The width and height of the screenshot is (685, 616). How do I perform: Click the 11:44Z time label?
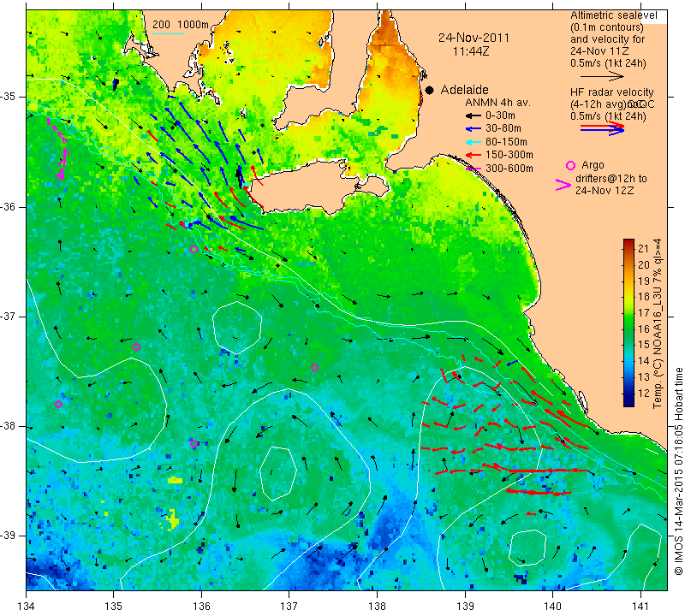pyautogui.click(x=471, y=51)
